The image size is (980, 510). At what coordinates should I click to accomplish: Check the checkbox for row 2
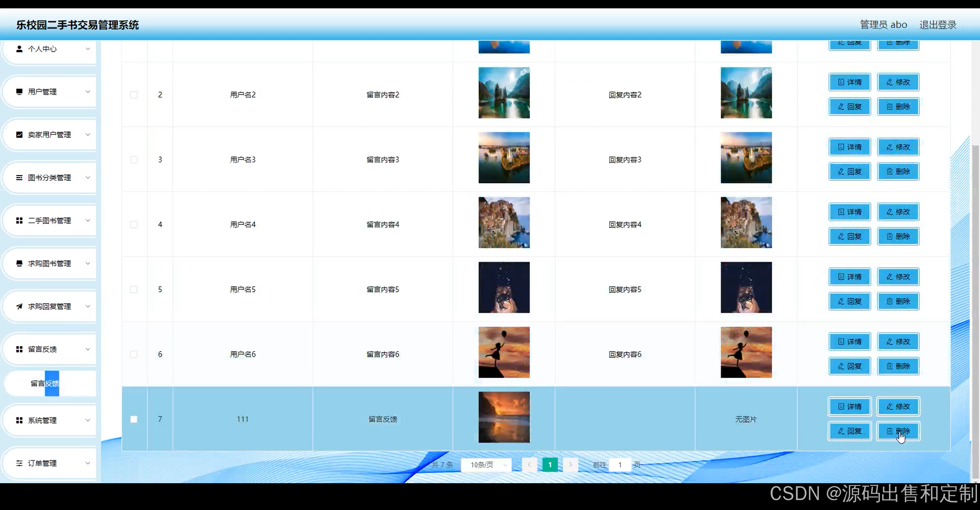point(134,95)
